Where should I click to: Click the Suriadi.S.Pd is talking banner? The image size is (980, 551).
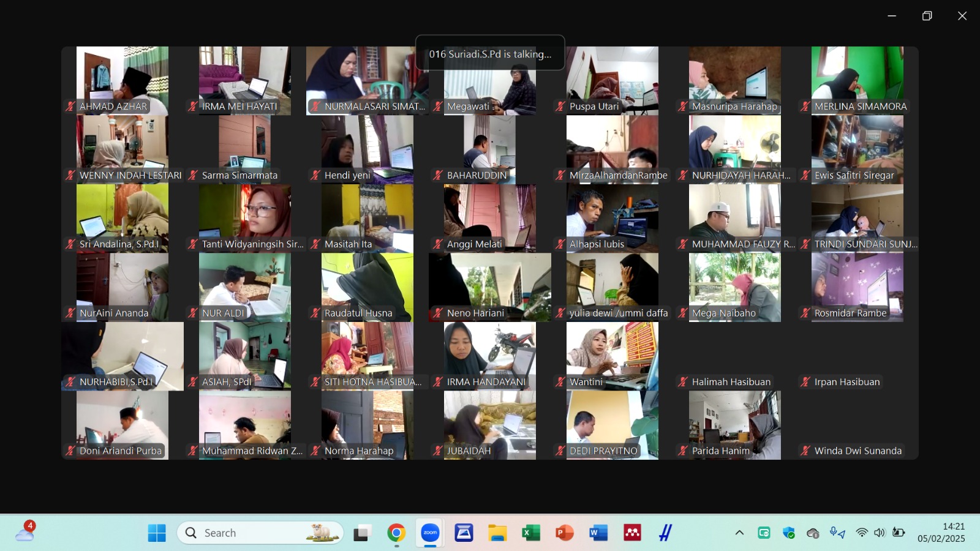coord(490,54)
